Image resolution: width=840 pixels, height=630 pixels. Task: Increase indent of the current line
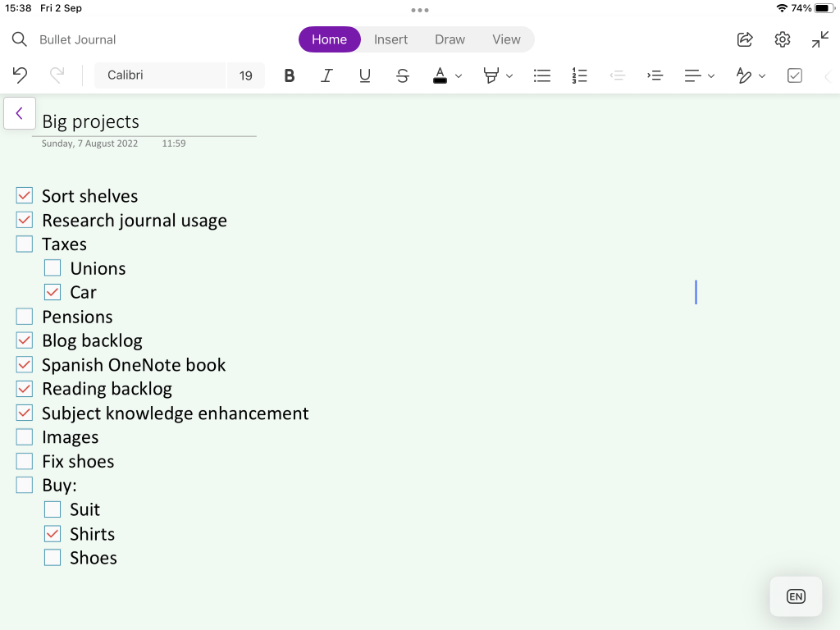[655, 75]
